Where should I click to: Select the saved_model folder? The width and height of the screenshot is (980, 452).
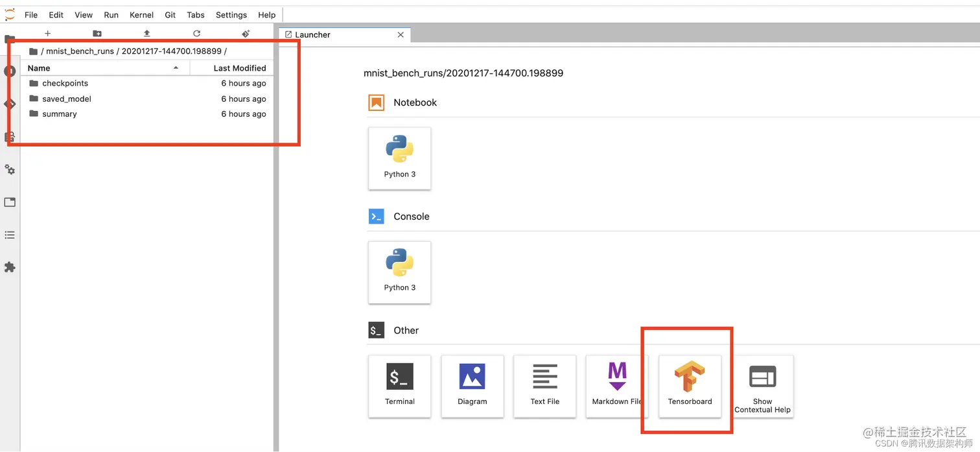pyautogui.click(x=147, y=99)
